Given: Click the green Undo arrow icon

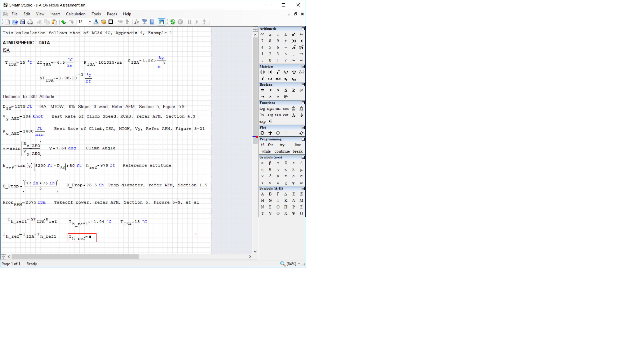Looking at the screenshot, I should pyautogui.click(x=64, y=22).
